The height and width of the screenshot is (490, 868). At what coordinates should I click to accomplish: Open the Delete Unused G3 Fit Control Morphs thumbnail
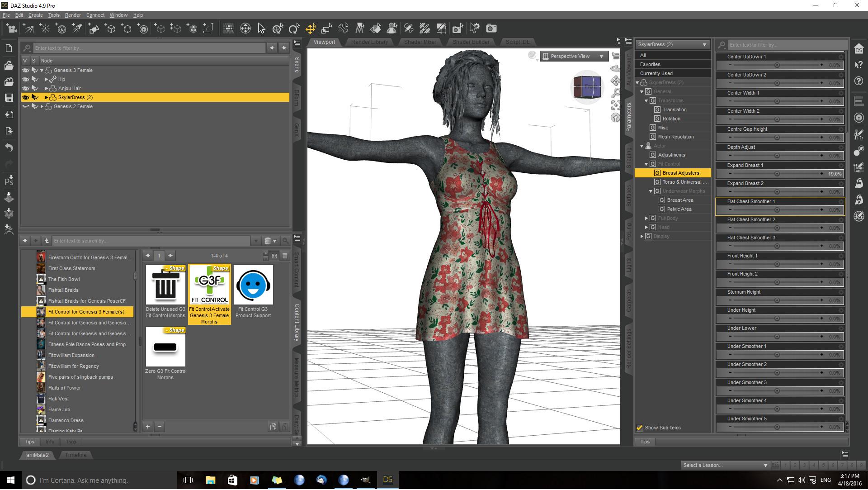tap(165, 285)
